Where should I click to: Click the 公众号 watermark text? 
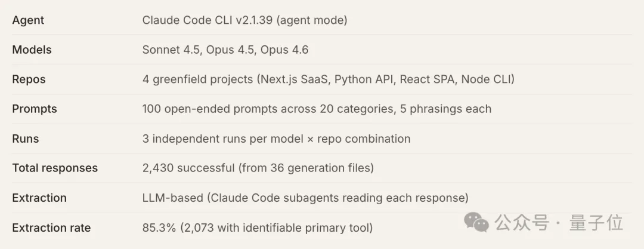coord(521,223)
